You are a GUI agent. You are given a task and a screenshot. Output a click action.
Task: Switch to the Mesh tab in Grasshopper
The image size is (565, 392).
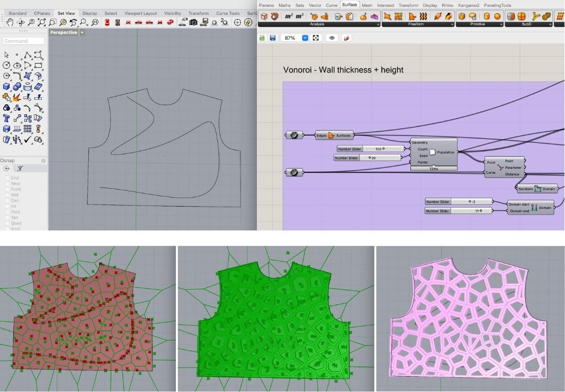pyautogui.click(x=367, y=5)
